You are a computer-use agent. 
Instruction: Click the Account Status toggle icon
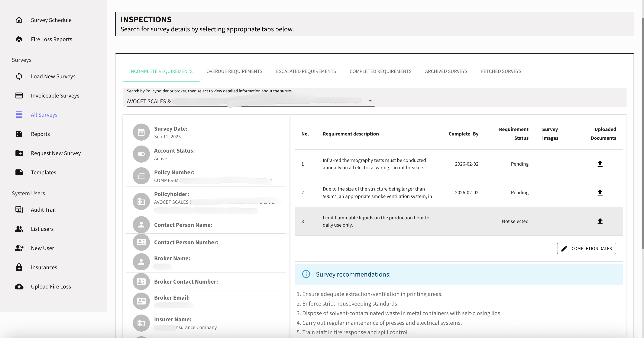tap(141, 154)
